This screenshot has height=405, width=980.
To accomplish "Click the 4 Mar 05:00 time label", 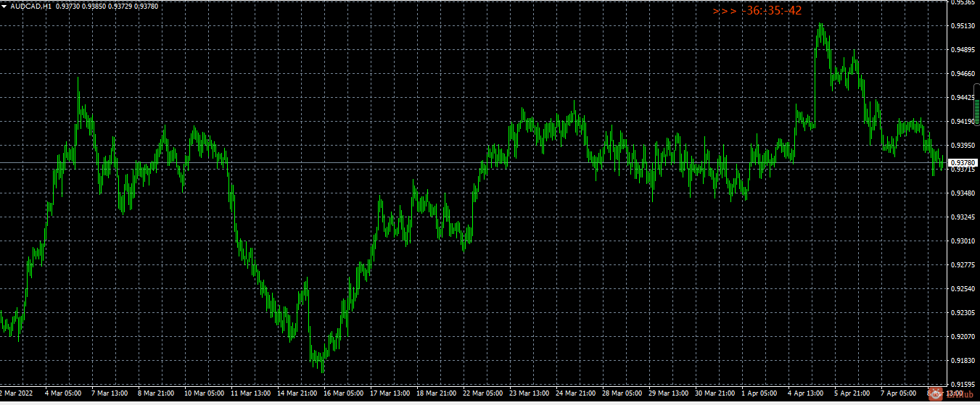I will pyautogui.click(x=63, y=393).
